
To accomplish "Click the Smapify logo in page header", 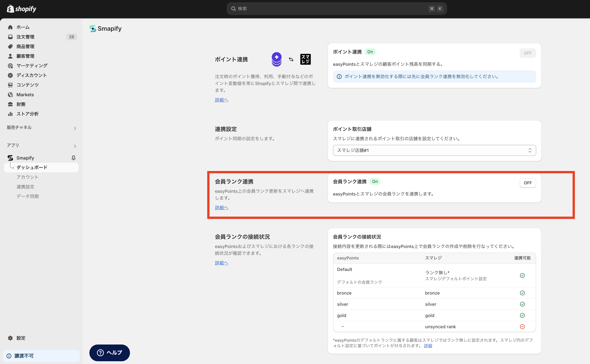I will 92,29.
